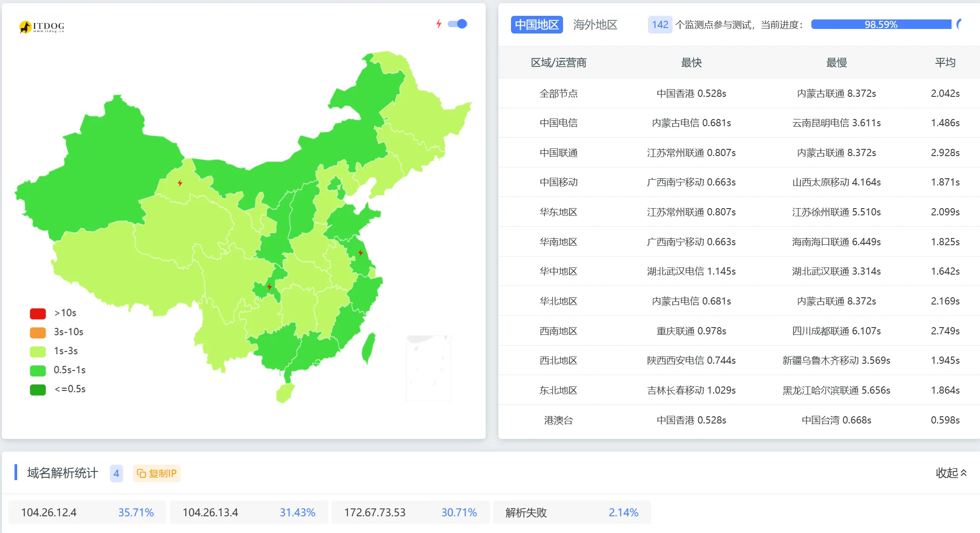
Task: Click the red lightning icon beside toggle
Action: 438,24
